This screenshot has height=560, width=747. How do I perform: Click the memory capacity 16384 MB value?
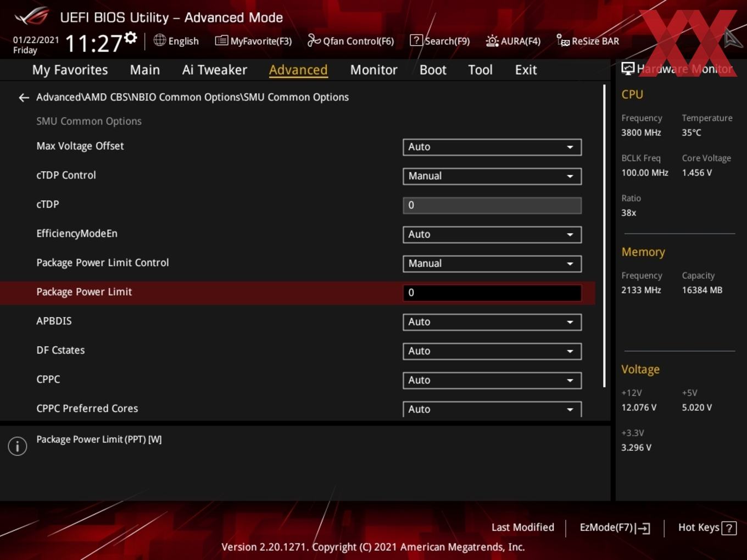tap(702, 290)
